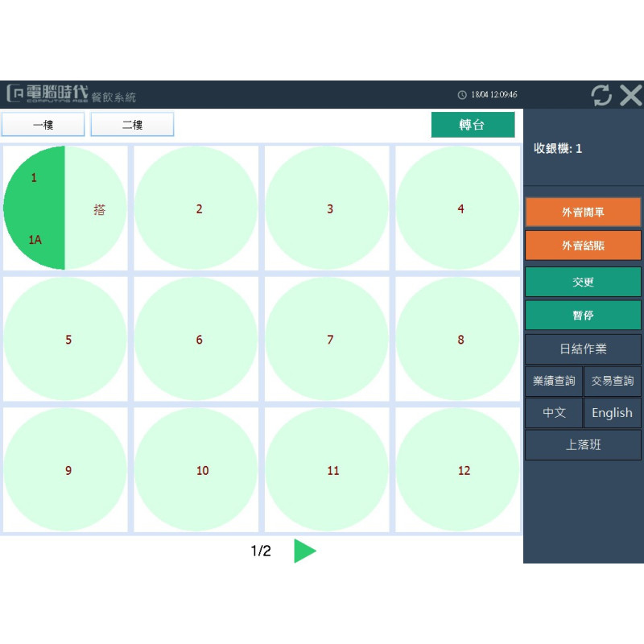Select table 7 circle

click(x=330, y=340)
